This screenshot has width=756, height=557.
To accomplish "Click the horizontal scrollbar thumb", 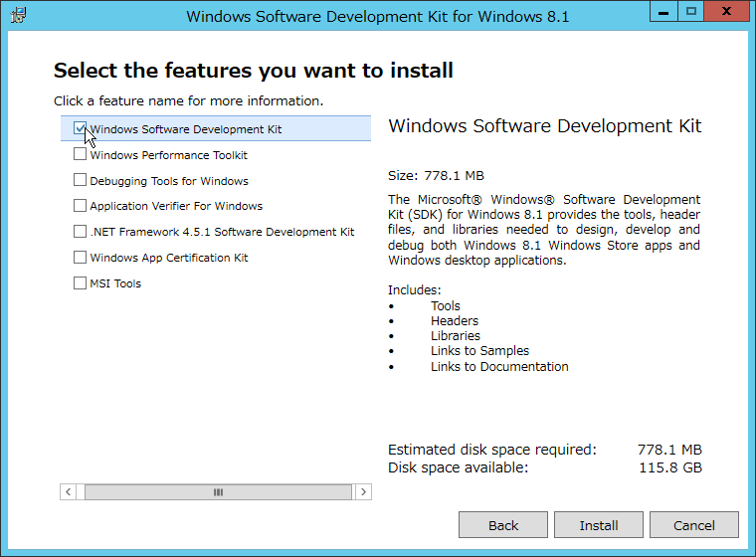I will point(218,492).
